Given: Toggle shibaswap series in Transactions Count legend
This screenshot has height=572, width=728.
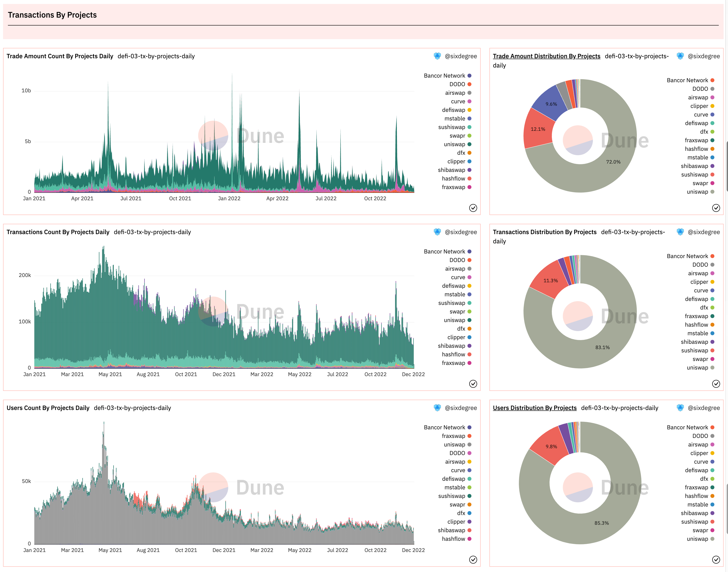Looking at the screenshot, I should point(455,346).
